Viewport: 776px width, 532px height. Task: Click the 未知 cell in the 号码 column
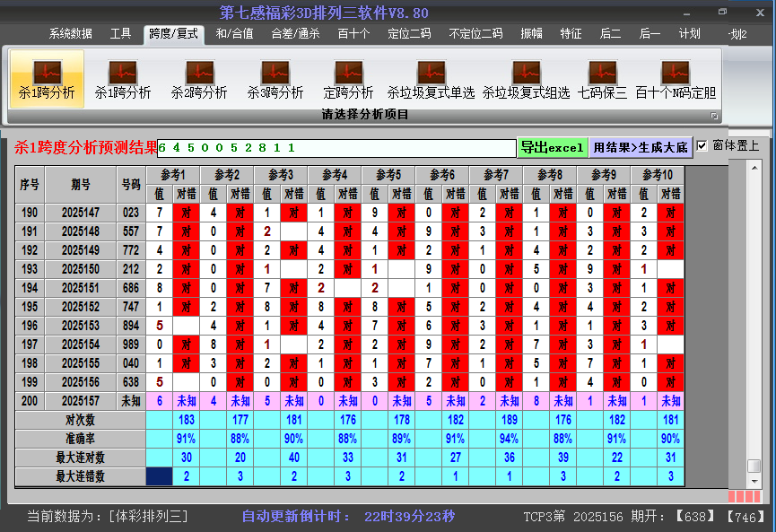[x=131, y=401]
